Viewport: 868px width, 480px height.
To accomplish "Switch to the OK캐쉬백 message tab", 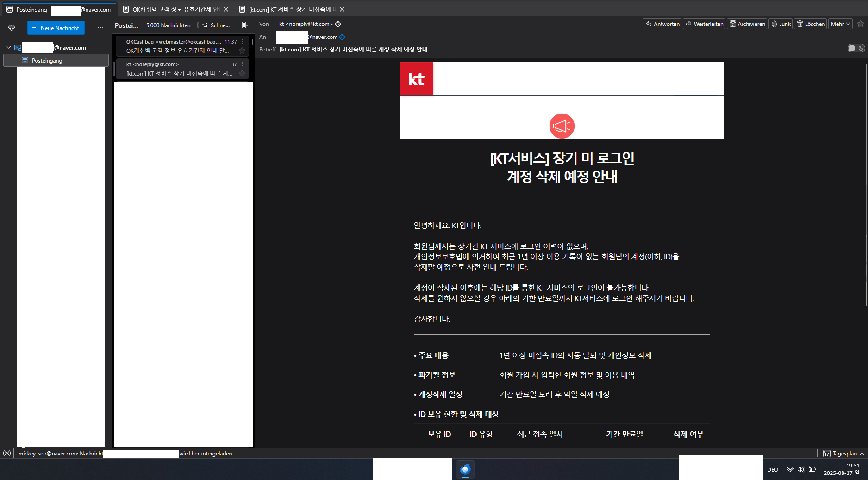I will coord(171,9).
